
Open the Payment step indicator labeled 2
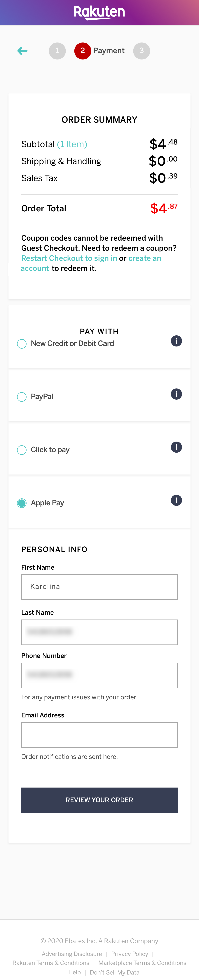83,51
